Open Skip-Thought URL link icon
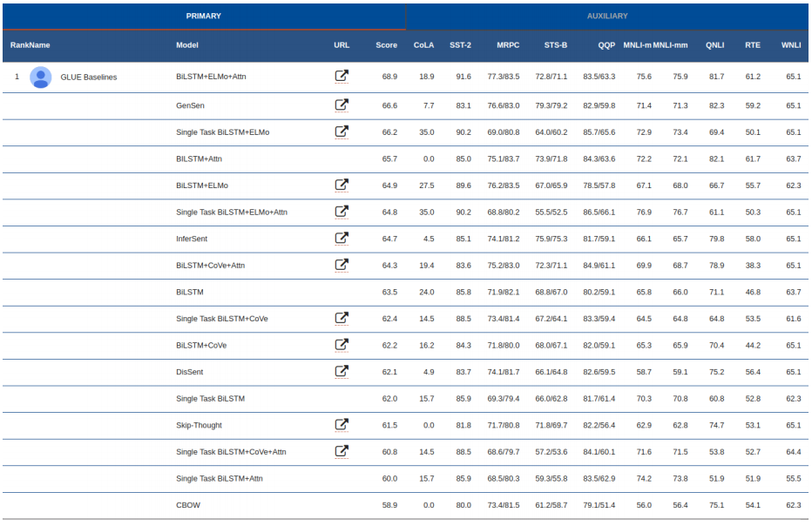This screenshot has width=812, height=526. (342, 425)
